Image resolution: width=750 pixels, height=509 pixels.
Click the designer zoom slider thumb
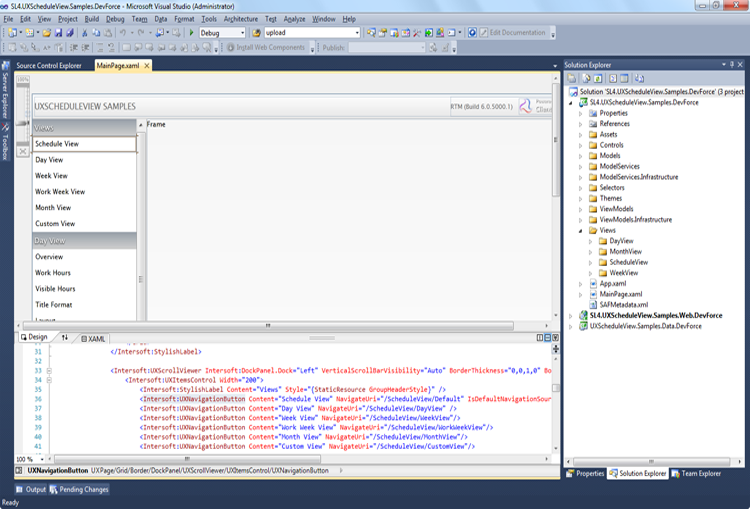(x=22, y=123)
